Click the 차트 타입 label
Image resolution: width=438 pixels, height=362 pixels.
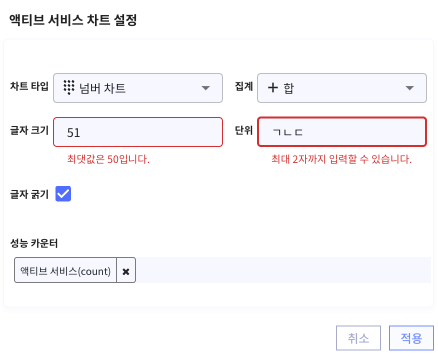[29, 86]
